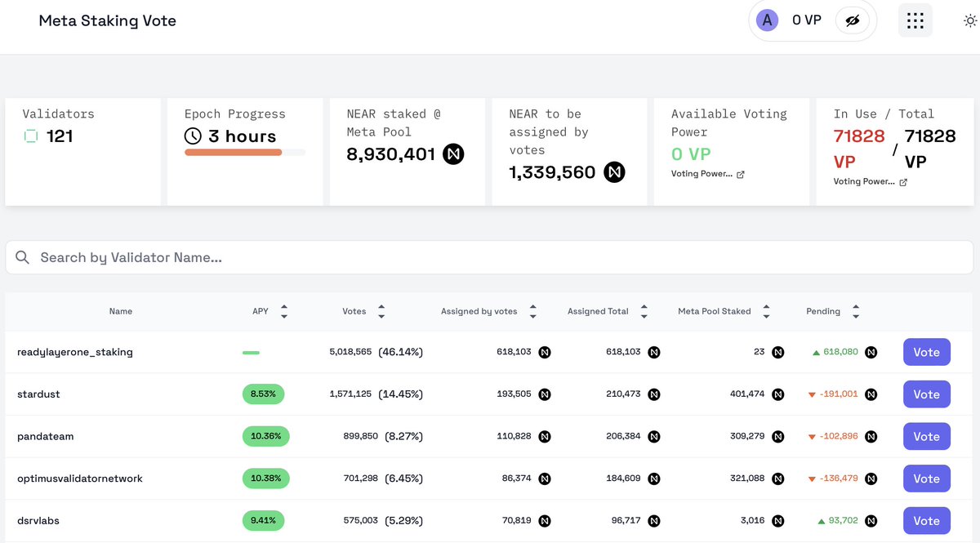Sort the table by Votes column
The height and width of the screenshot is (543, 980).
pos(381,311)
